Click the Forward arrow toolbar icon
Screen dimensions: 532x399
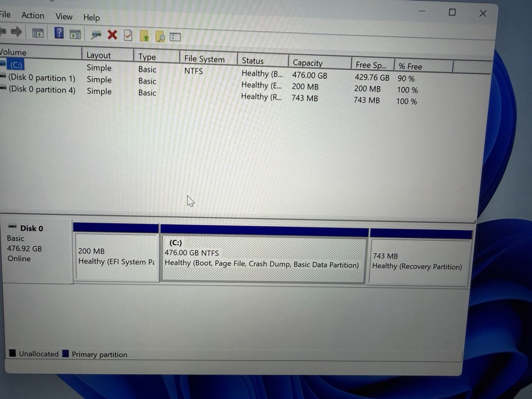tap(16, 32)
